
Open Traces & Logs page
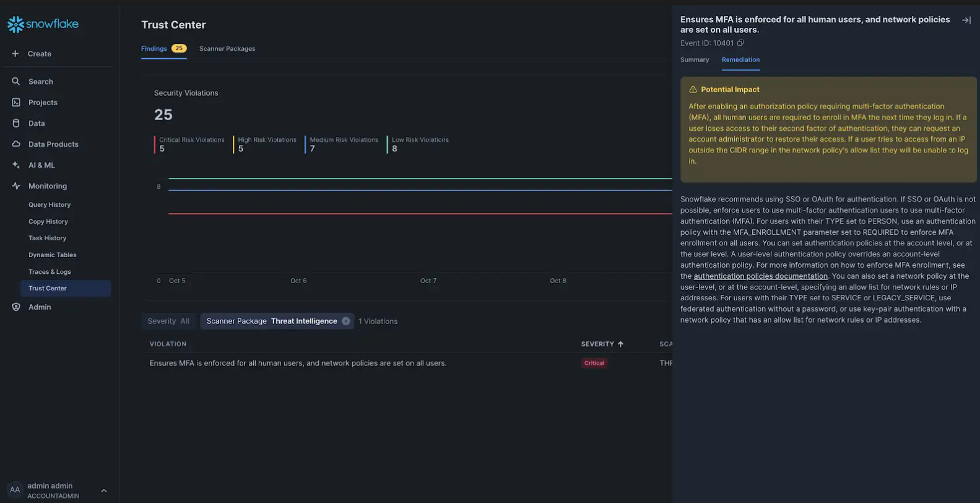coord(50,271)
